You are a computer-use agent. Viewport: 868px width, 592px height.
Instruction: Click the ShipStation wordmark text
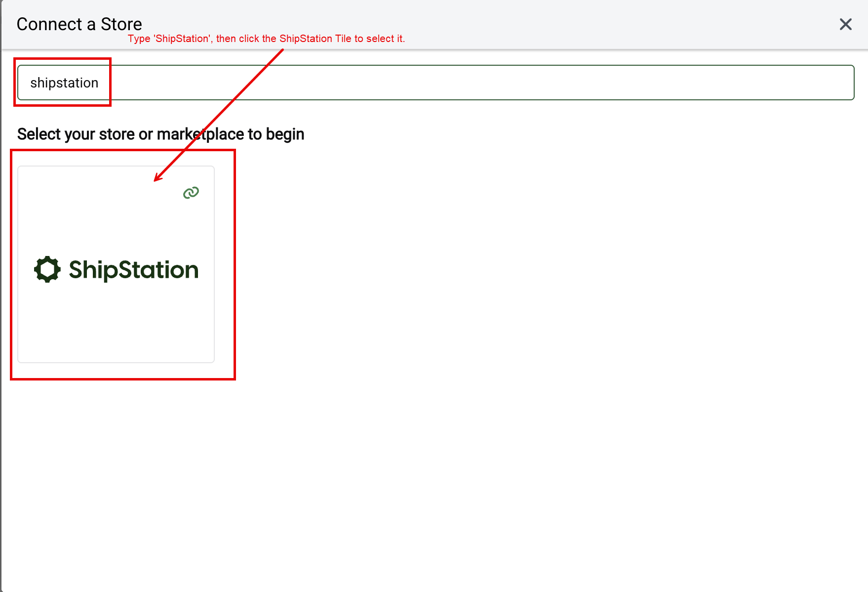pyautogui.click(x=133, y=270)
